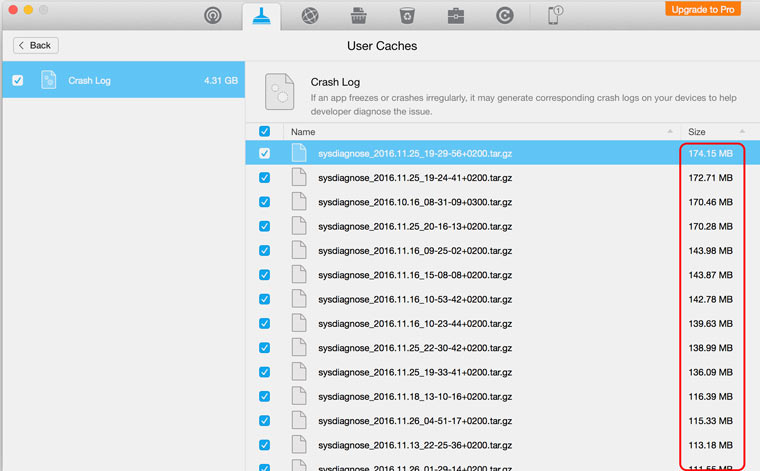The width and height of the screenshot is (760, 471).
Task: Select file name sysdiagnose_2016.11.16_10-53-42+0200.tar.gz
Action: (x=415, y=299)
